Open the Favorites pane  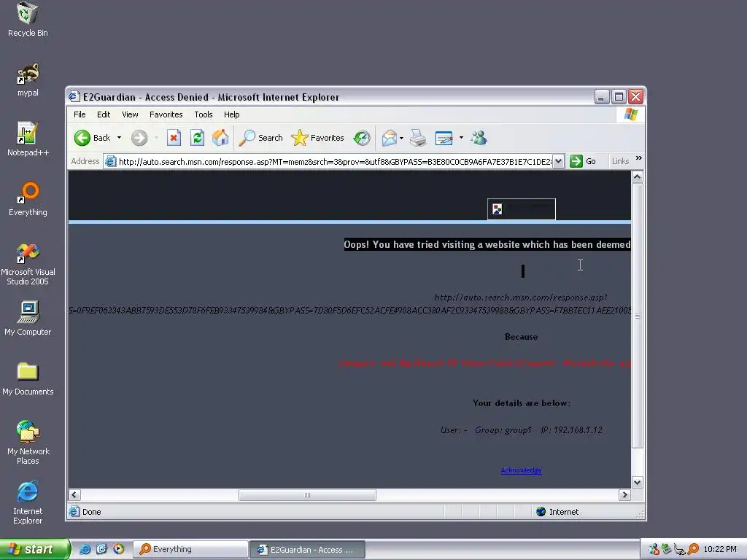[318, 138]
